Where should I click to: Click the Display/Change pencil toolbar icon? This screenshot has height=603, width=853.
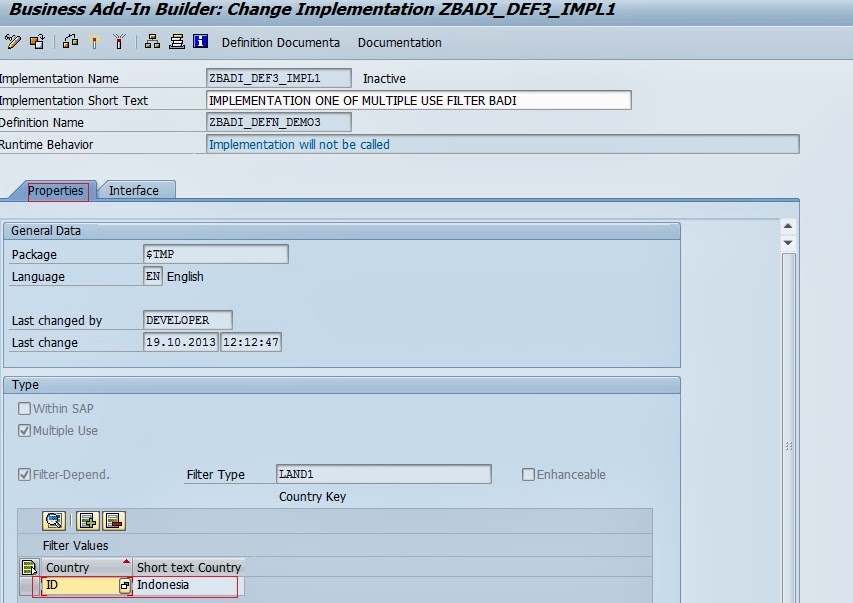13,42
